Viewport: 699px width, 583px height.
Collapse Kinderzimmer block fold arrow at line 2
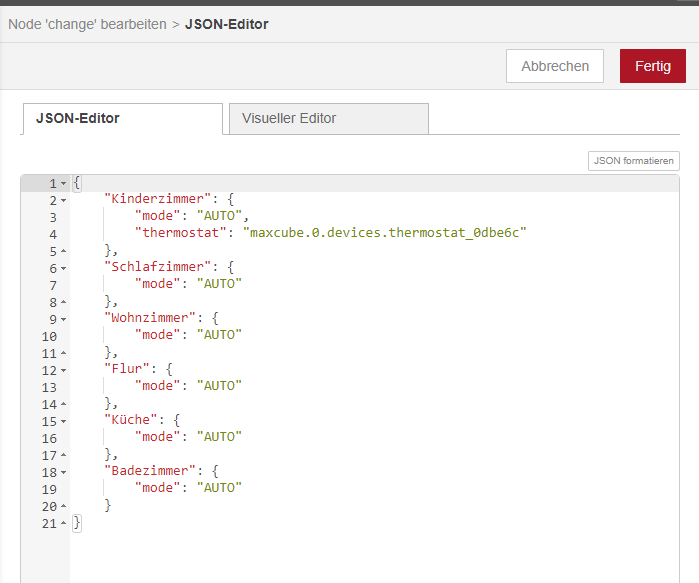pos(63,201)
